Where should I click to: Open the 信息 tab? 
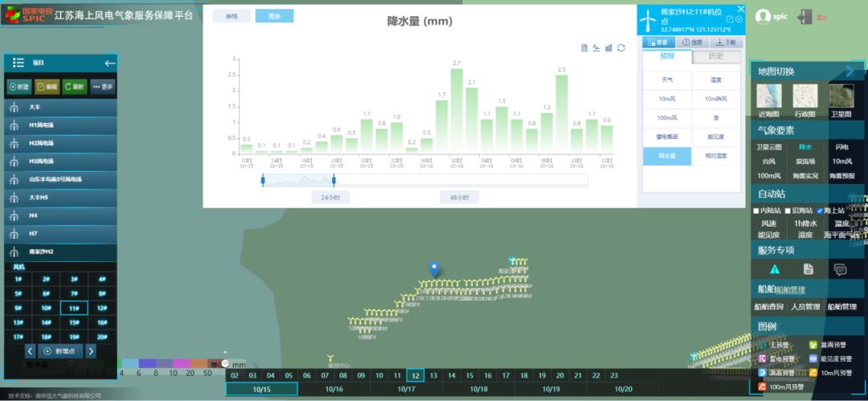pos(692,43)
